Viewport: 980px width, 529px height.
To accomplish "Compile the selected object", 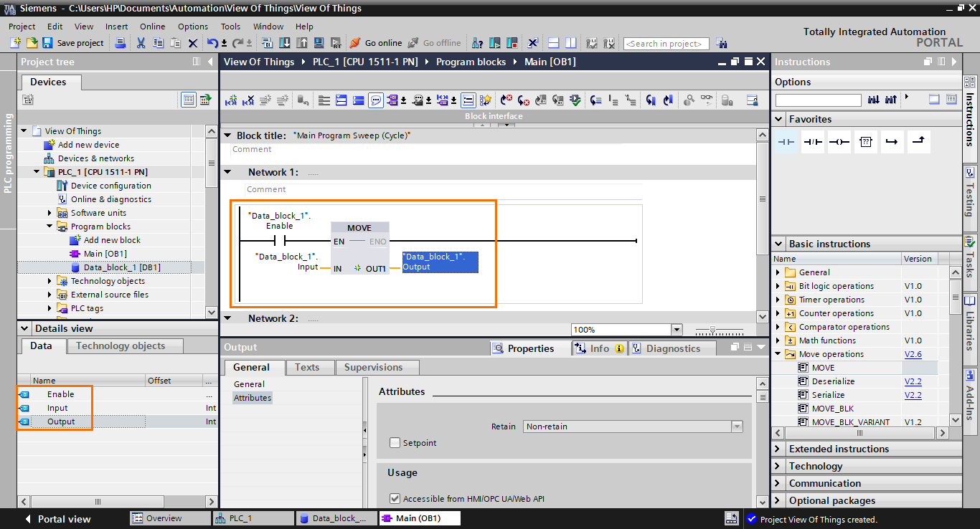I will click(x=267, y=43).
